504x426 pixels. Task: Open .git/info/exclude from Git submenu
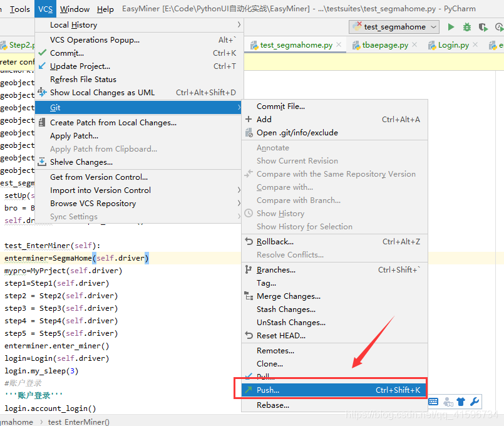click(334, 133)
